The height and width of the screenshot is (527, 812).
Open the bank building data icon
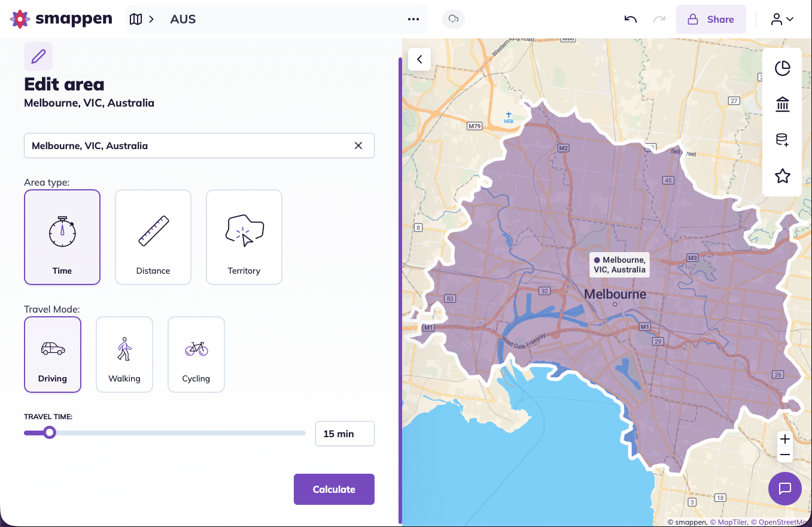coord(782,105)
